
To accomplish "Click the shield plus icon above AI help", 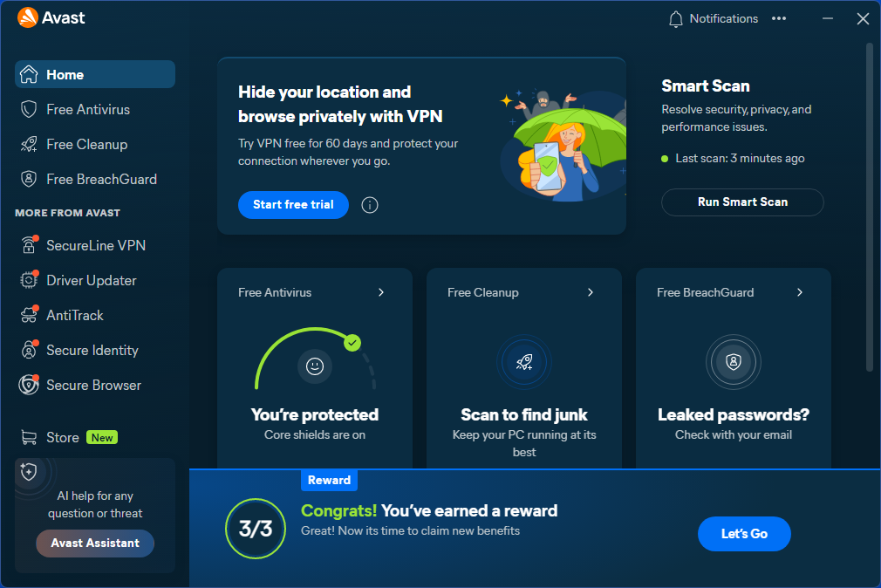I will [29, 471].
